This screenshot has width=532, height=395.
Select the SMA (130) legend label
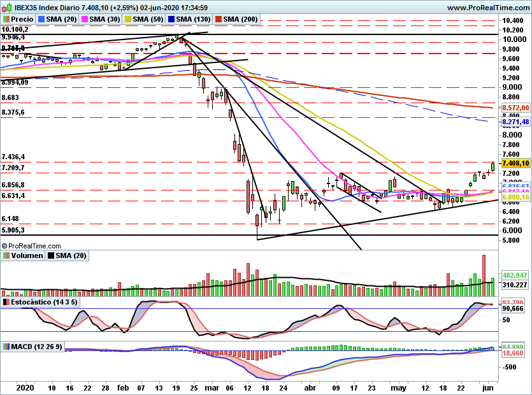coord(194,19)
